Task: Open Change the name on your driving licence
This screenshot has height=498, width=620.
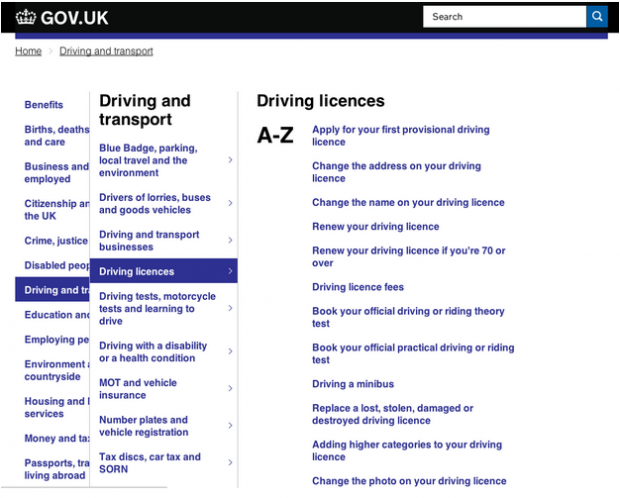Action: pos(408,203)
